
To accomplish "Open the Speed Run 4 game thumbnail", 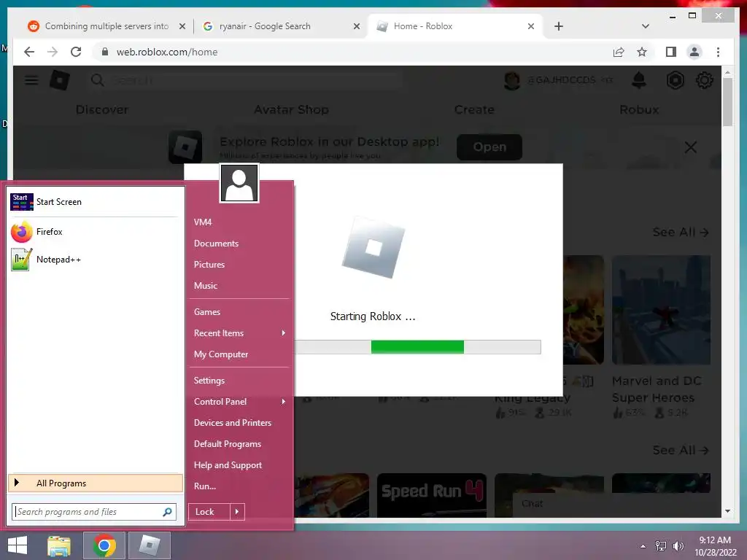I will click(x=432, y=495).
